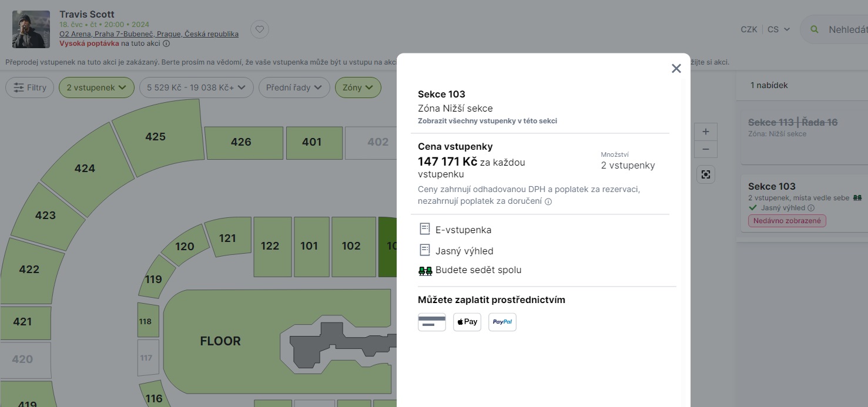Viewport: 868px width, 407px height.
Task: Click the search magnifier icon
Action: point(815,29)
